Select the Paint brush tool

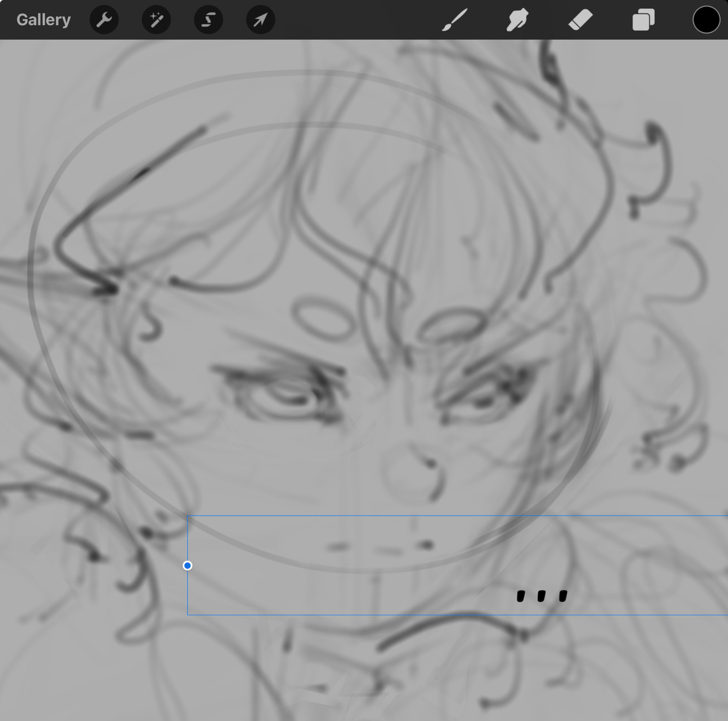(x=454, y=20)
